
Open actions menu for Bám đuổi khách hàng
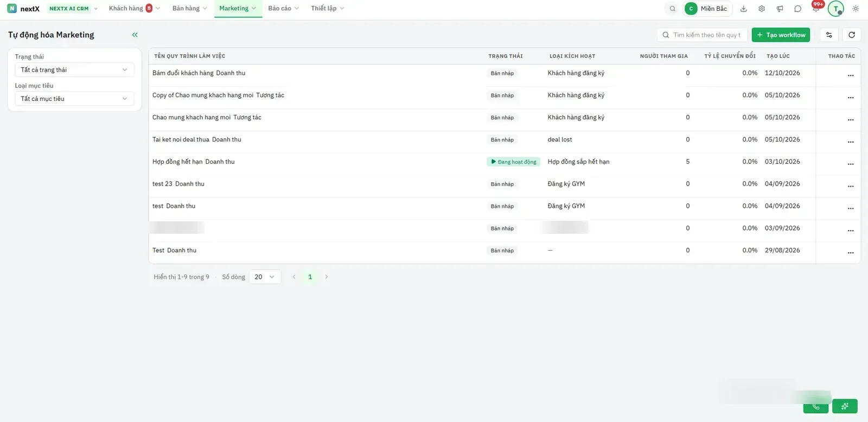click(x=851, y=75)
